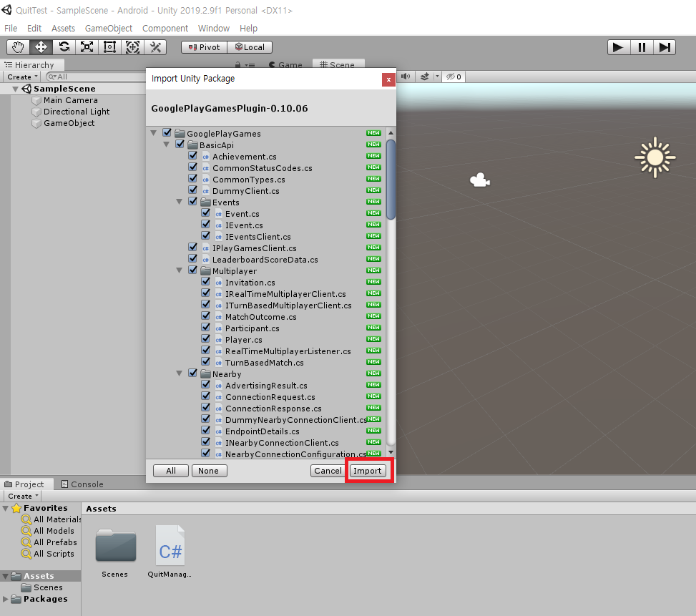Collapse Multiplayer folder in import list
Viewport: 696px width, 616px height.
pos(180,270)
